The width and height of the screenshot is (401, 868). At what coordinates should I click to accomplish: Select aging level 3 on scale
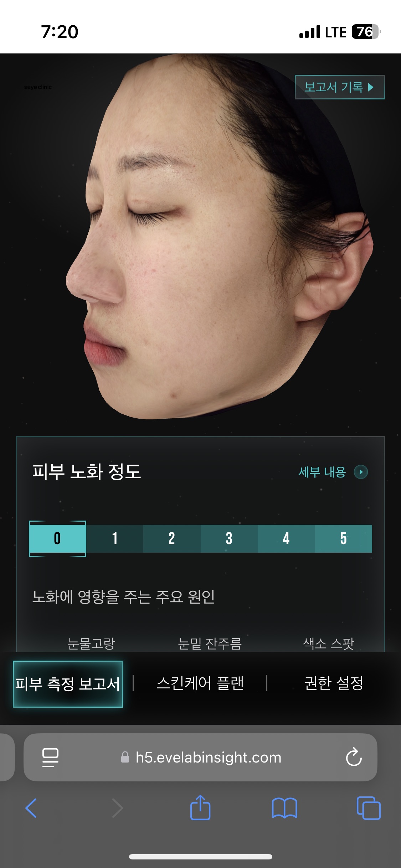(229, 539)
